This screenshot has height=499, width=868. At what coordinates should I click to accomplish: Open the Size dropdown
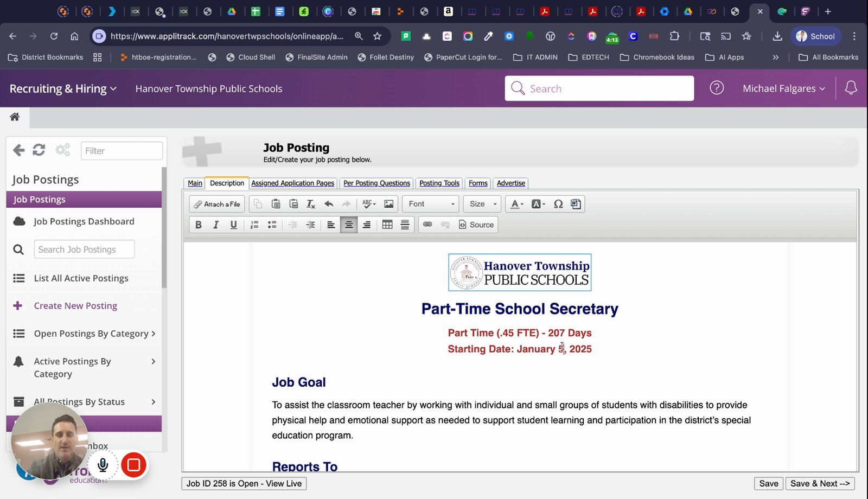[x=483, y=204]
